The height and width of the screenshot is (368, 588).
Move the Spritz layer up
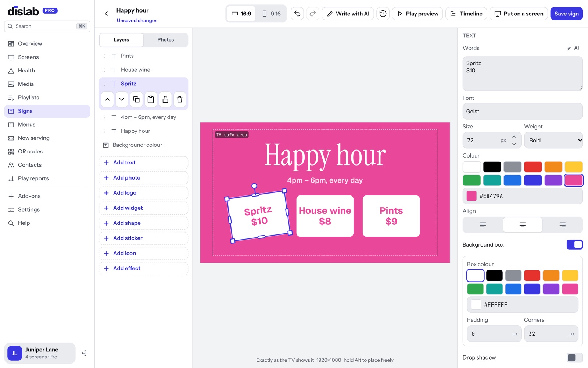click(107, 99)
